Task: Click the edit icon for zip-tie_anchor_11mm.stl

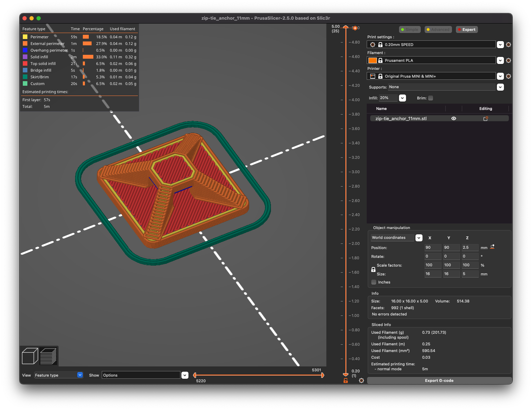Action: [486, 119]
